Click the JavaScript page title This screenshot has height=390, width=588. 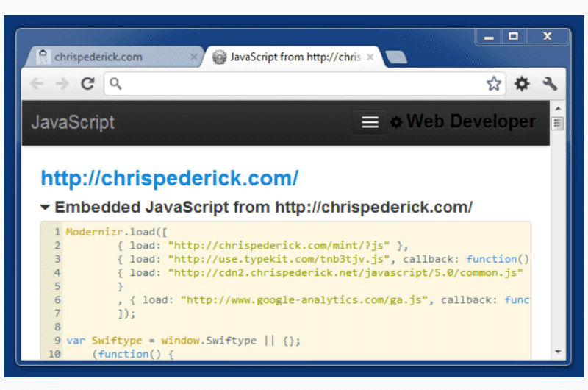click(73, 122)
